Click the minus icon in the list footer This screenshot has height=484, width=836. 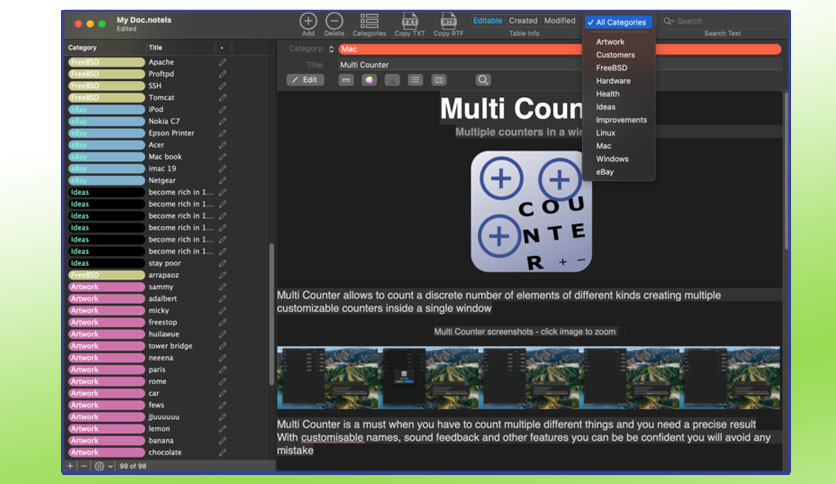84,466
